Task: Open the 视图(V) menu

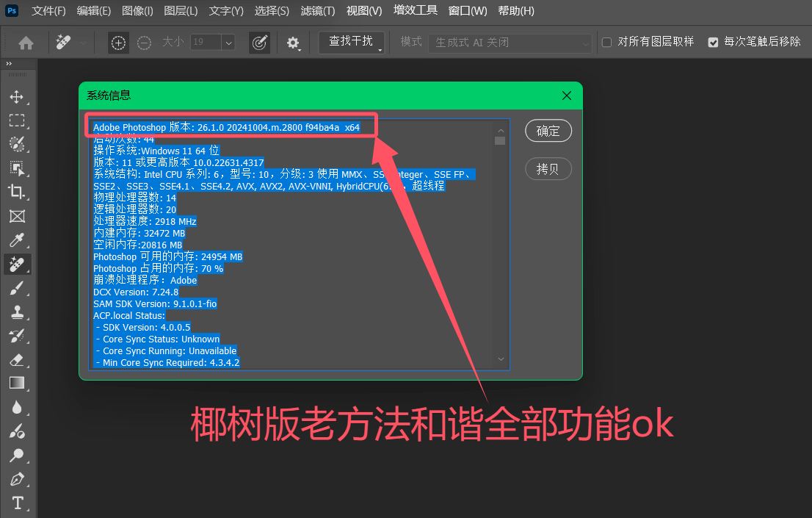Action: click(x=364, y=11)
